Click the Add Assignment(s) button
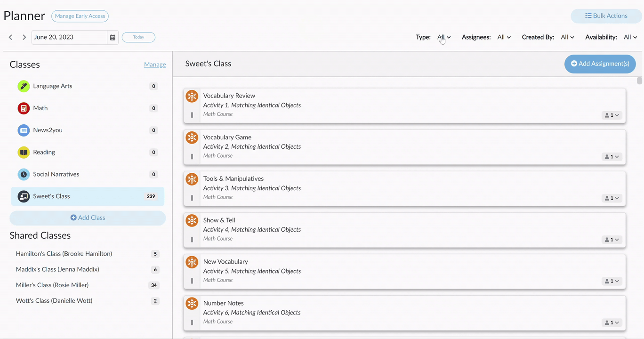Viewport: 644px width, 339px height. (x=600, y=64)
